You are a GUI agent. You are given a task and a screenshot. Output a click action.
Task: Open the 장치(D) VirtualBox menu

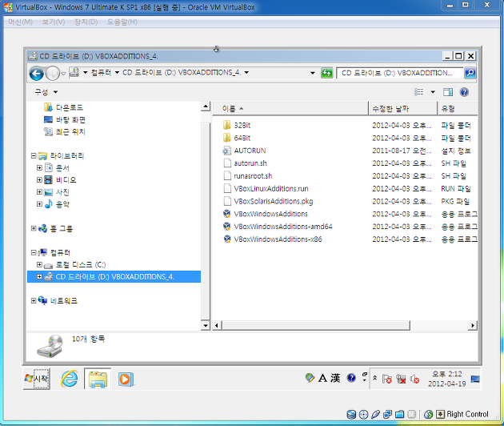(x=86, y=22)
